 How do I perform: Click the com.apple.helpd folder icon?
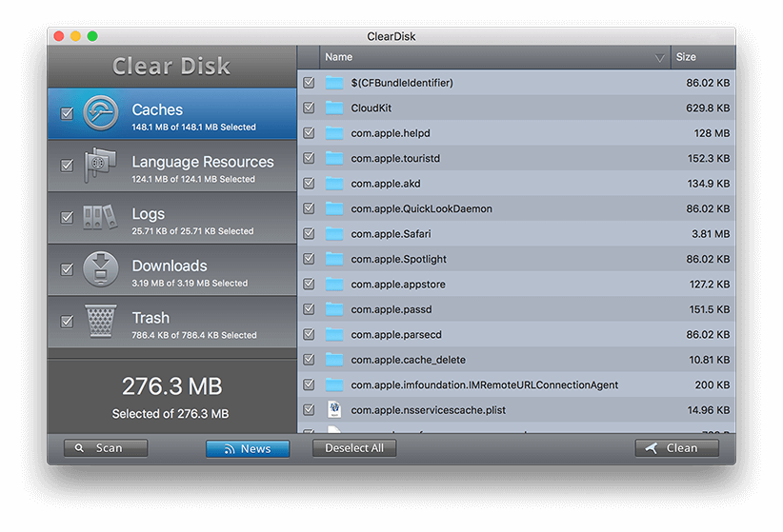[x=334, y=133]
